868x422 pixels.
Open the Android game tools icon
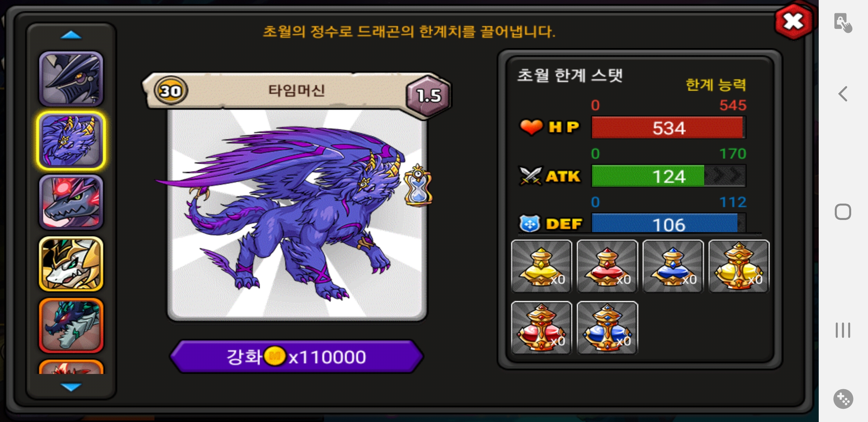843,399
